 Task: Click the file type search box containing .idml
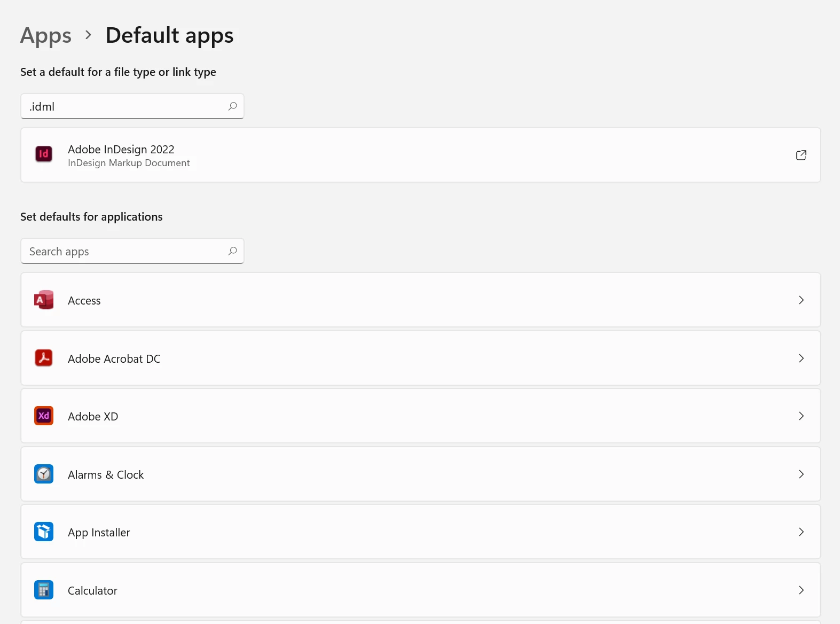pyautogui.click(x=132, y=106)
